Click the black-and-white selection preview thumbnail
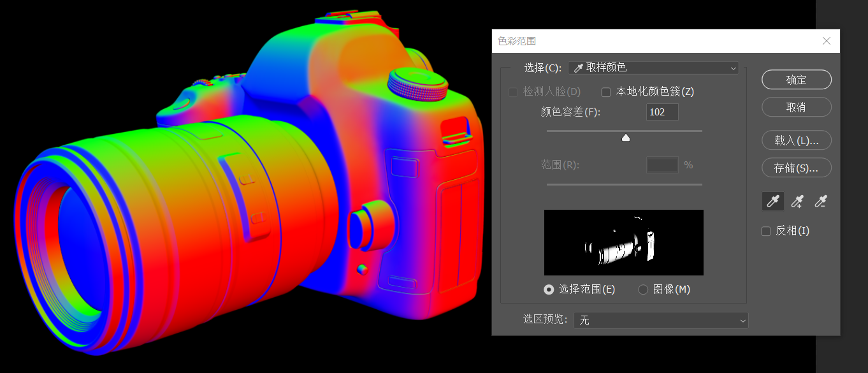The width and height of the screenshot is (868, 373). pyautogui.click(x=623, y=242)
